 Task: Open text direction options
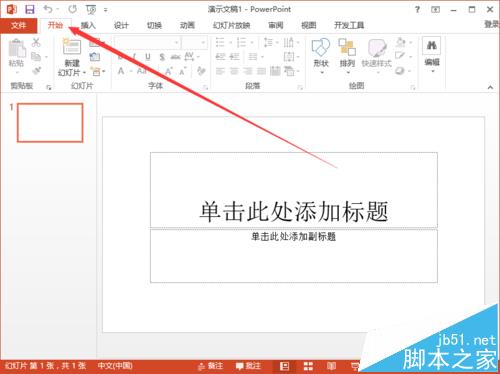pos(289,42)
